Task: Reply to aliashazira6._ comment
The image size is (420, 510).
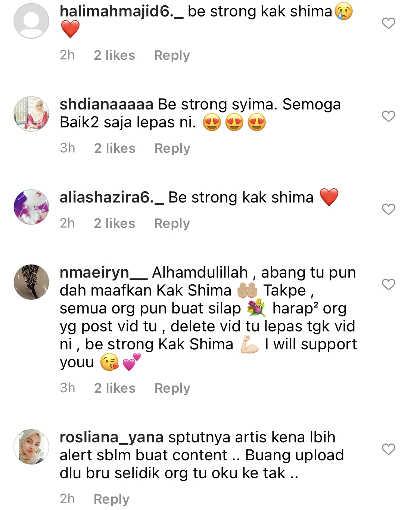Action: (172, 223)
